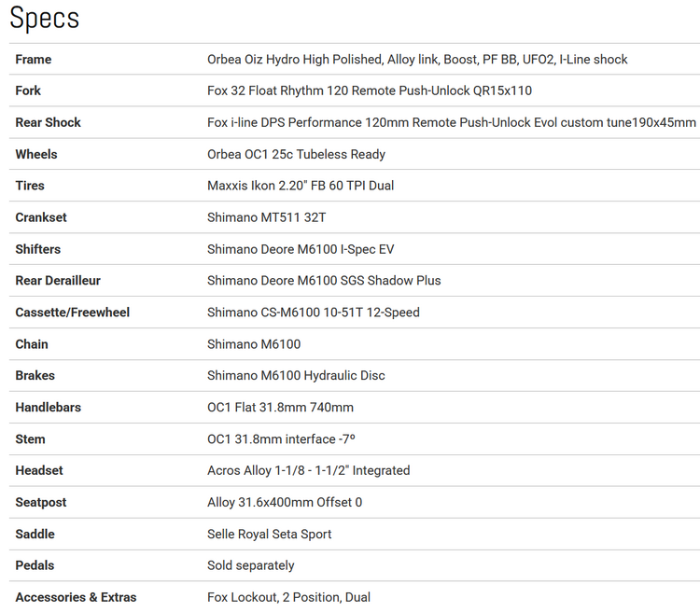Select the Shifters label
This screenshot has height=612, width=700.
point(38,249)
